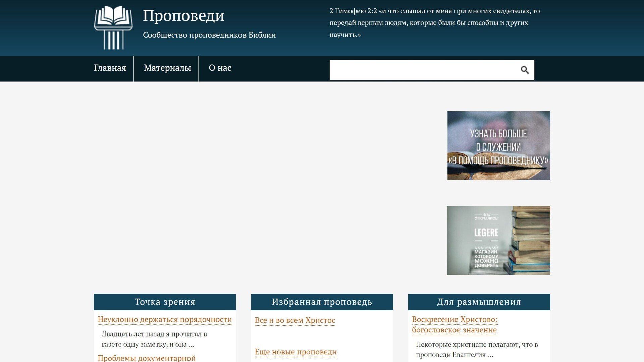Click the 2 Тимофею 2:2 verse quote
Viewport: 644px width, 362px height.
[x=435, y=23]
